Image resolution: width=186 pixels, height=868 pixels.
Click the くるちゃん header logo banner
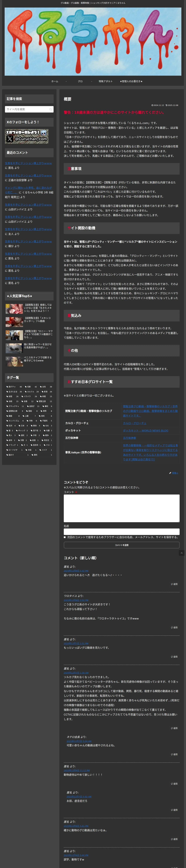pyautogui.click(x=93, y=41)
